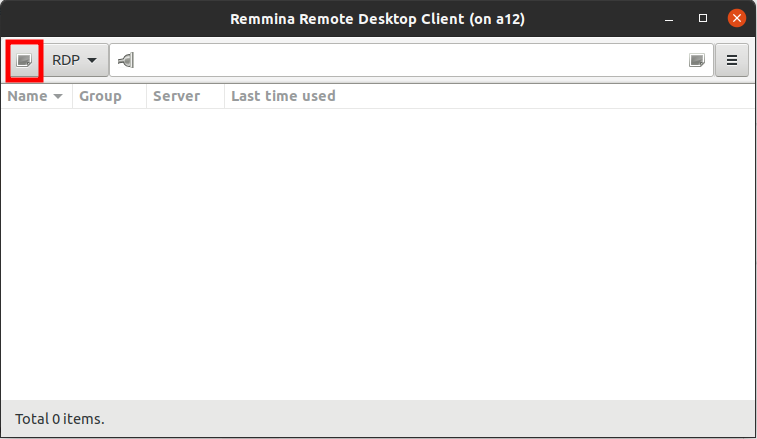The width and height of the screenshot is (757, 439).
Task: Click the sort arrow beside Name
Action: coord(58,97)
